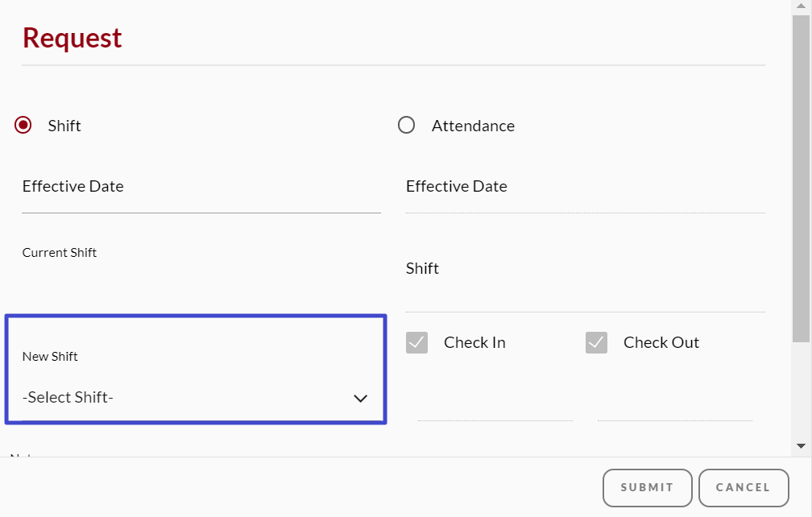
Task: Click the New Shift label text
Action: tap(50, 357)
